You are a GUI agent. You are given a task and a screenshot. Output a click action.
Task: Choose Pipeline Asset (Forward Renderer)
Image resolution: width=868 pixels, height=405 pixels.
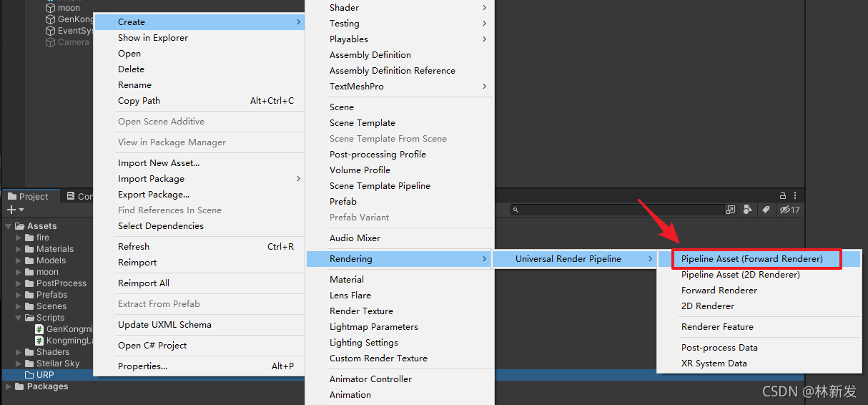(x=751, y=259)
